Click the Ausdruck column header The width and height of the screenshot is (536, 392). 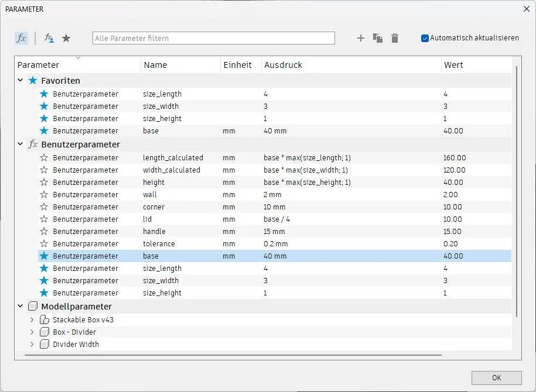click(351, 65)
